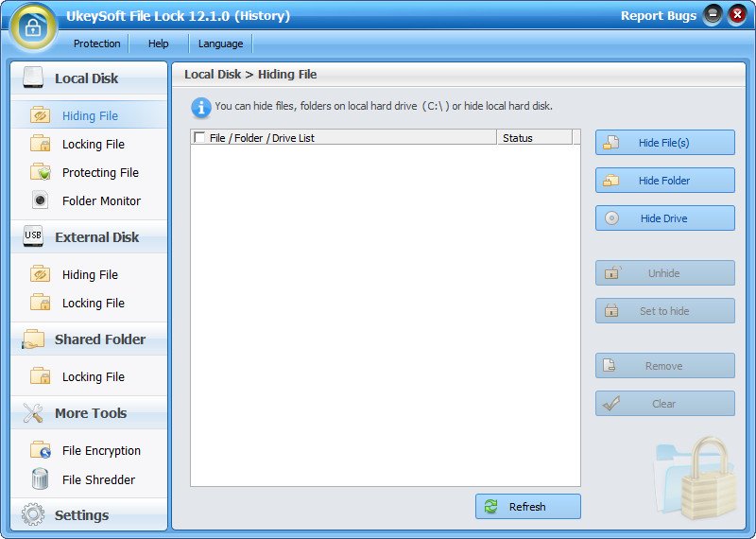Click the Clear button

pos(665,404)
